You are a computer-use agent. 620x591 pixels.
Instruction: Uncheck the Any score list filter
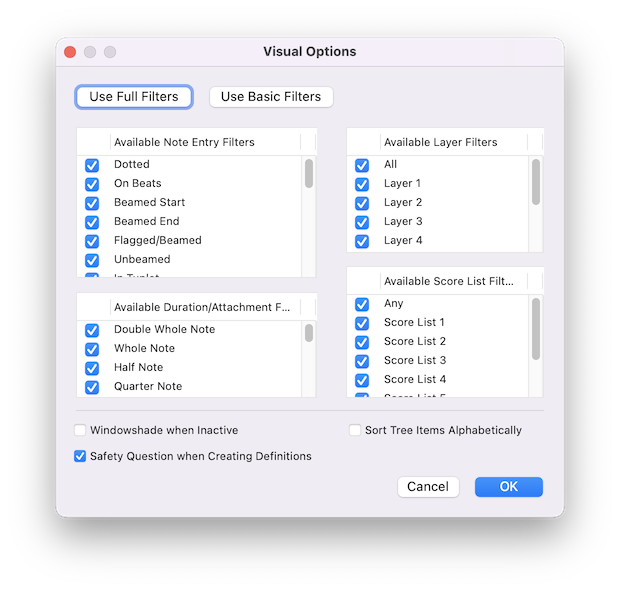click(x=362, y=304)
